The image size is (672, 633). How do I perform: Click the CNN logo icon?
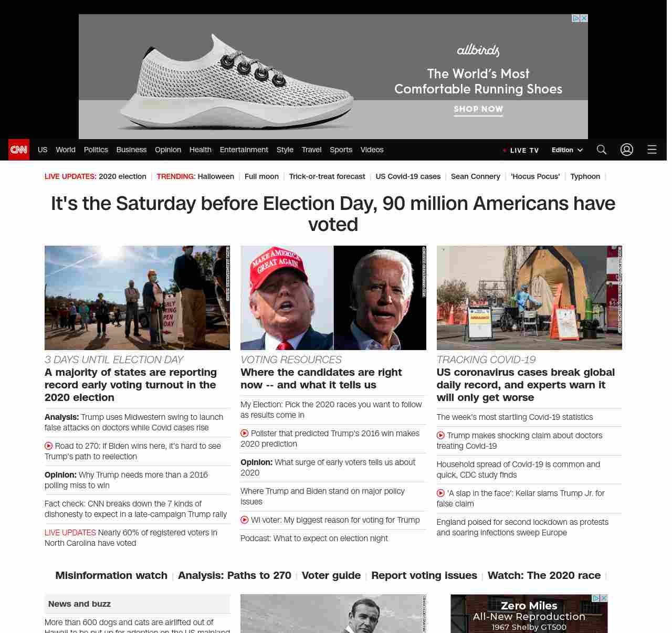click(x=19, y=150)
